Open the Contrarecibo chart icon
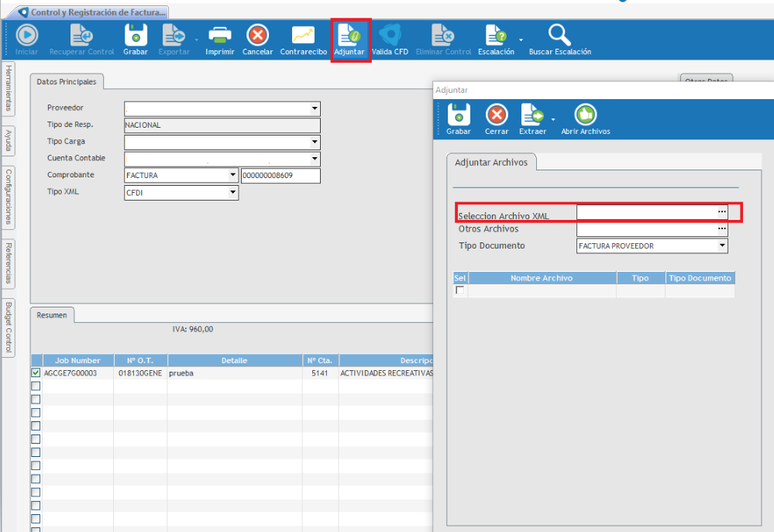 pos(303,36)
